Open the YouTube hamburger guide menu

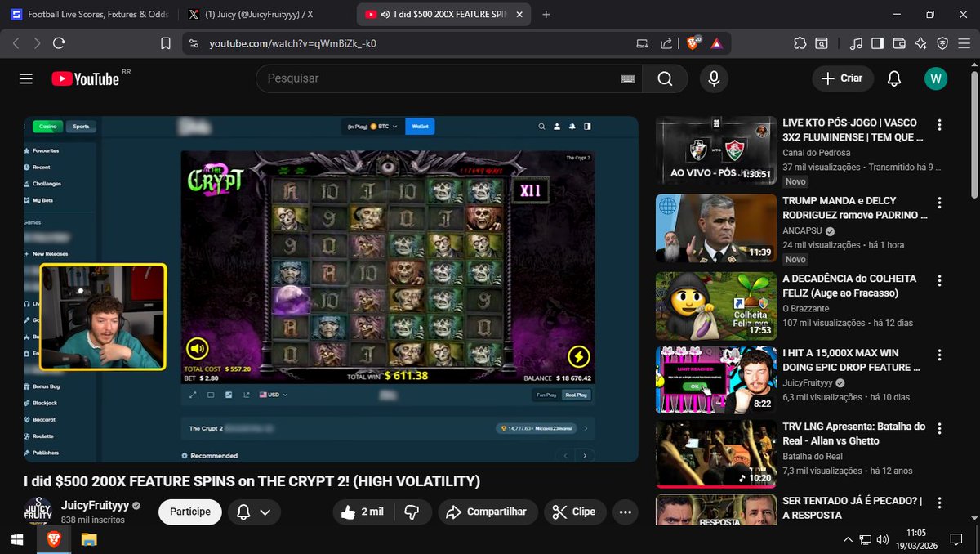[26, 78]
